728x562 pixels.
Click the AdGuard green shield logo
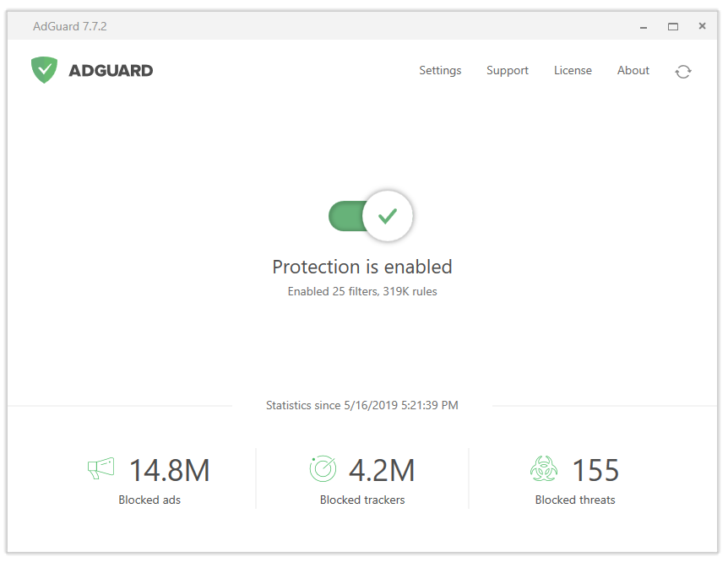point(44,70)
